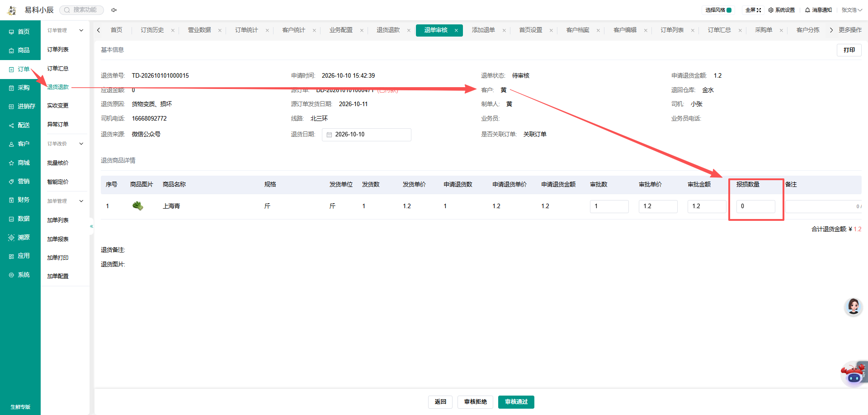
Task: Switch to the 营业数据 tab
Action: pyautogui.click(x=199, y=30)
